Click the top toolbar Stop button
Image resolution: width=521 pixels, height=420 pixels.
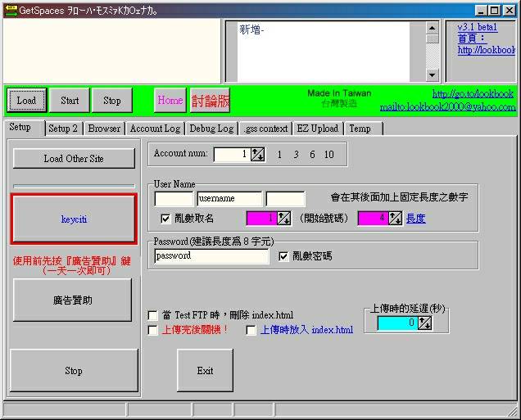[x=112, y=100]
